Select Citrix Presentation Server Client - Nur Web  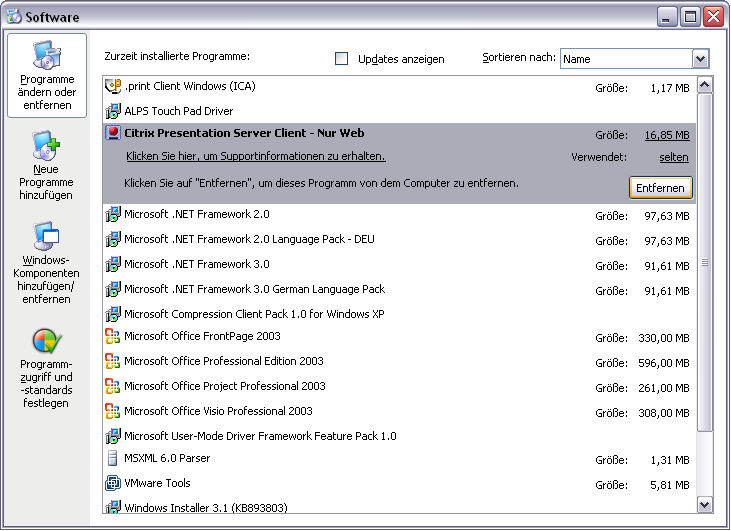pyautogui.click(x=399, y=164)
